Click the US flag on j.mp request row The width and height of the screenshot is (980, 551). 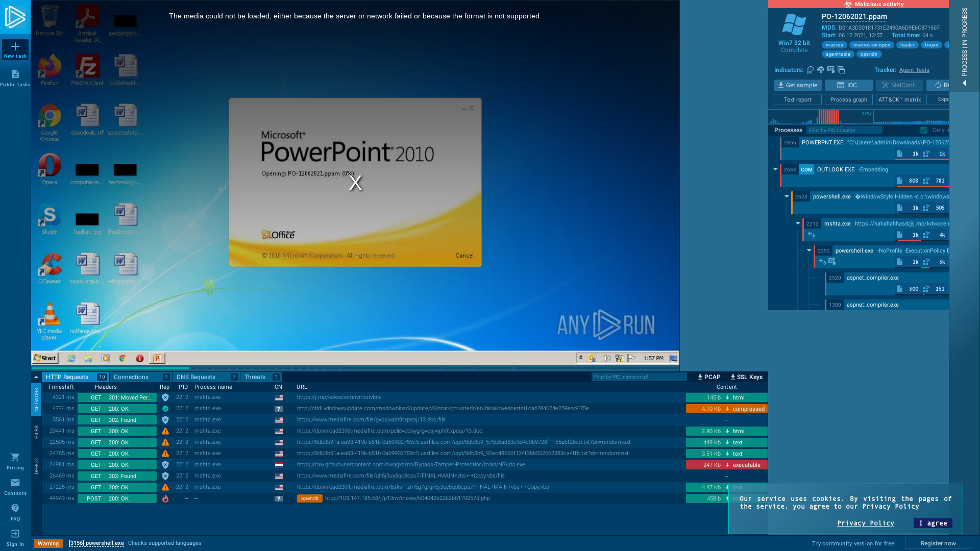point(279,397)
